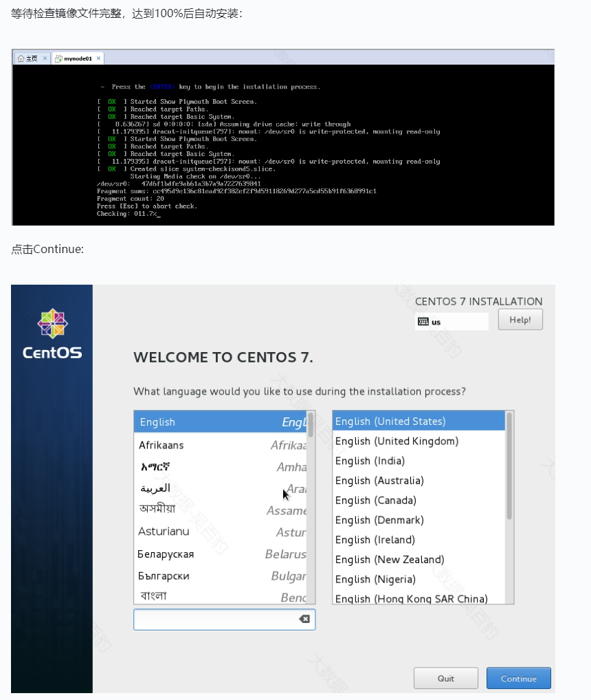Choose English (United Kingdom) locale

tap(419, 441)
